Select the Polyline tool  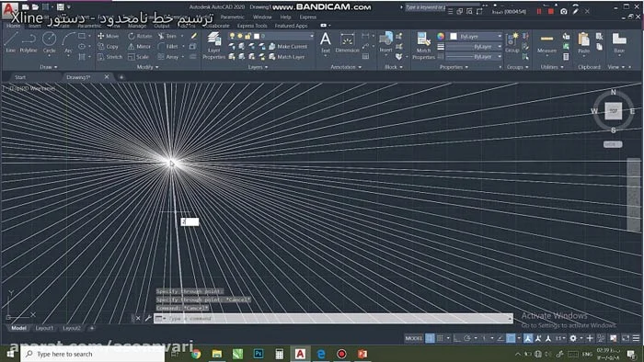point(29,42)
